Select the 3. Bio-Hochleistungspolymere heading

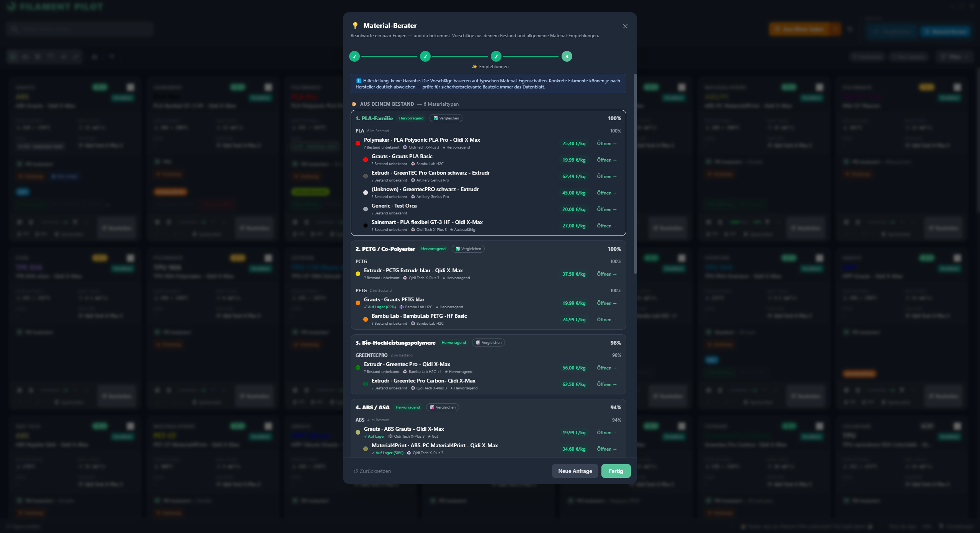coord(395,343)
